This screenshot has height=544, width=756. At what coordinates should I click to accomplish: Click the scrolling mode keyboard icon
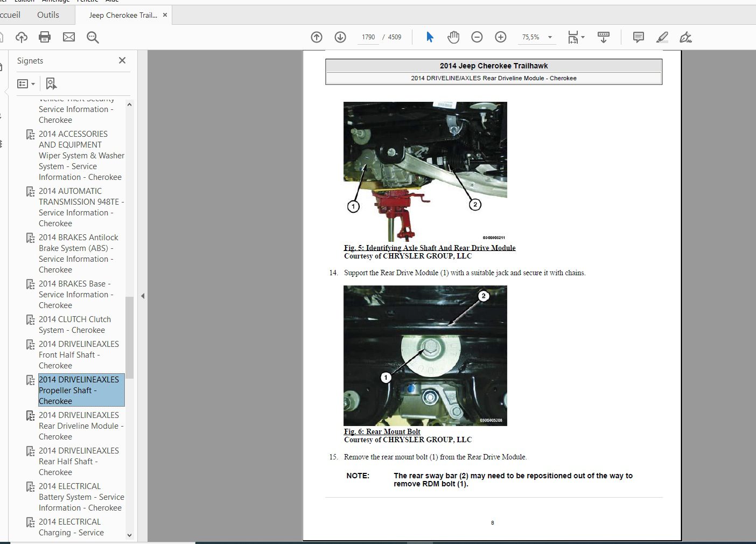click(x=604, y=37)
